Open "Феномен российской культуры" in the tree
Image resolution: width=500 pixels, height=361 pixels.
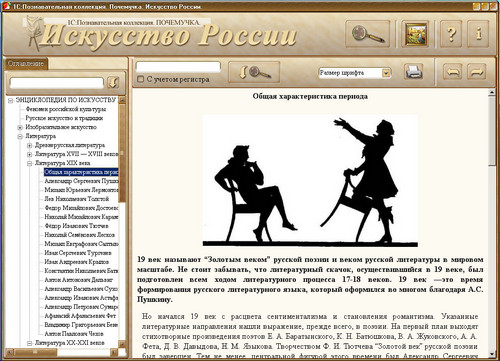click(x=66, y=109)
